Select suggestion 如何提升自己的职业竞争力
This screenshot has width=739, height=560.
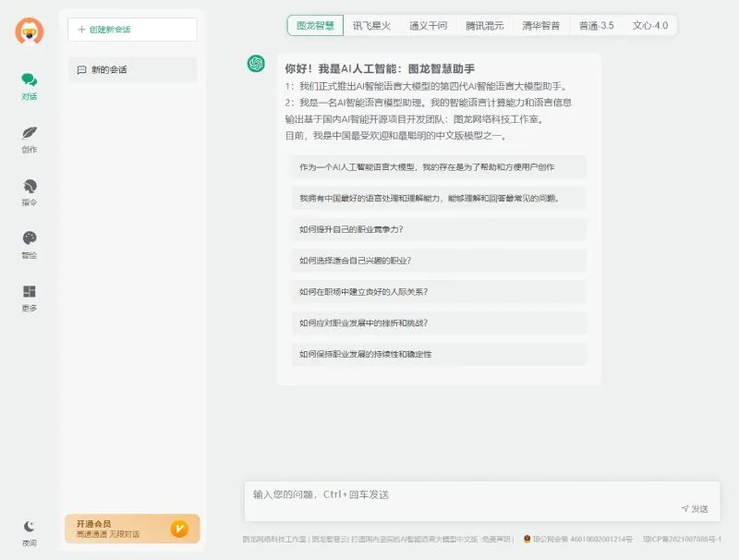[x=439, y=229]
